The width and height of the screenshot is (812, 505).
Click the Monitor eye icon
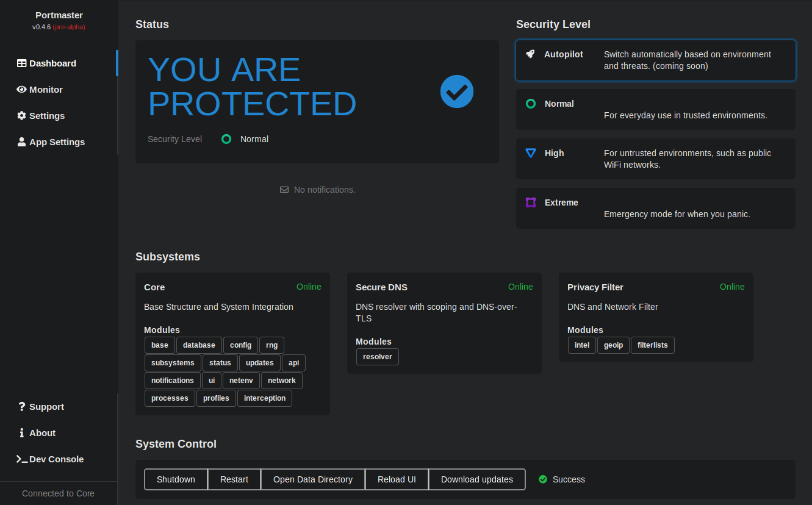point(21,90)
